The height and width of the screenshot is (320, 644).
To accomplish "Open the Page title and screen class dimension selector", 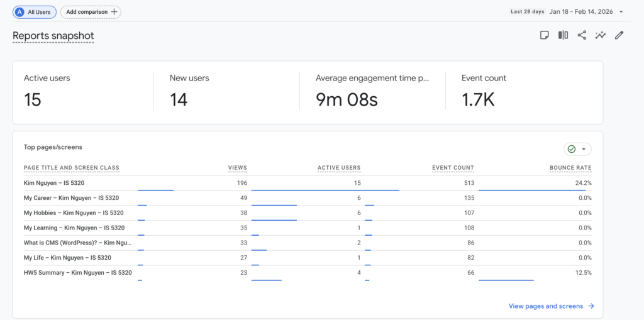I will tap(72, 168).
